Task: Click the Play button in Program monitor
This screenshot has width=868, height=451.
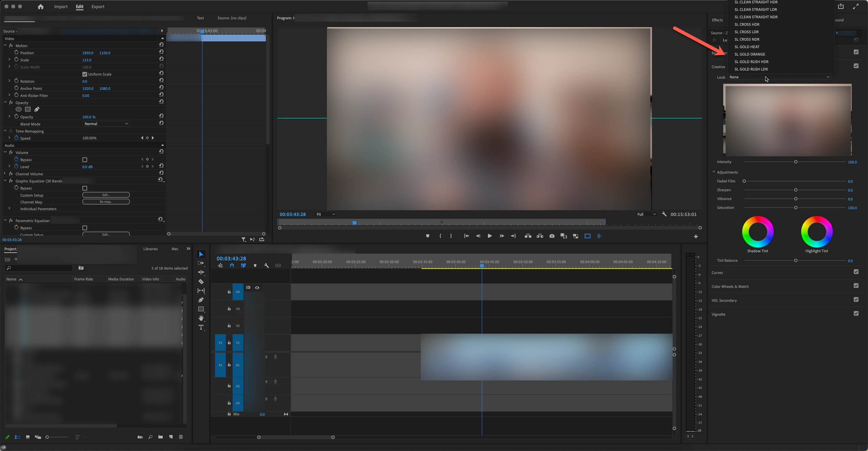Action: pyautogui.click(x=490, y=236)
